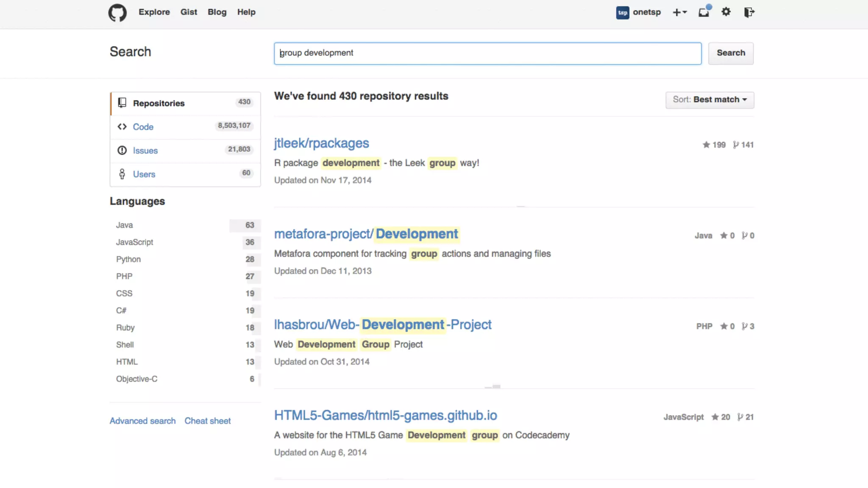Image resolution: width=868 pixels, height=488 pixels.
Task: Expand the plus create new dropdown
Action: tap(679, 12)
